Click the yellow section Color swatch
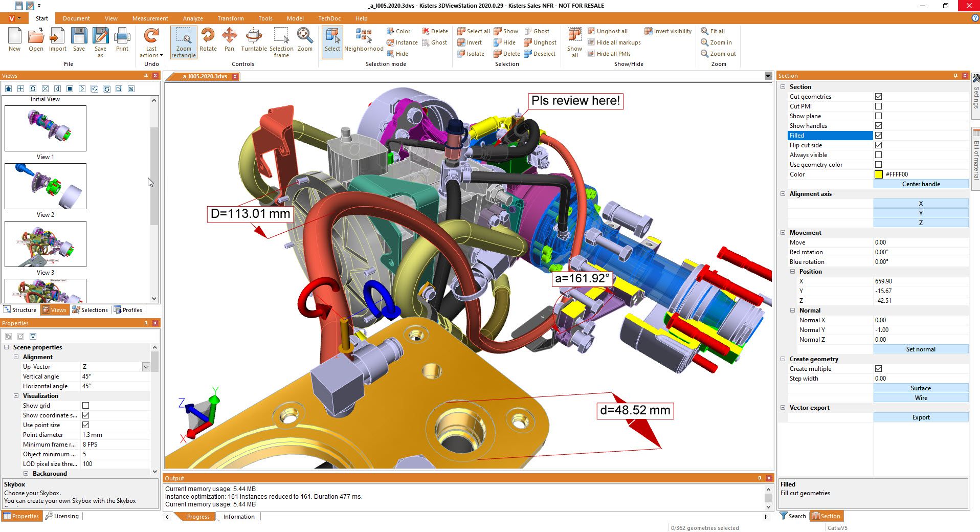 pos(878,174)
